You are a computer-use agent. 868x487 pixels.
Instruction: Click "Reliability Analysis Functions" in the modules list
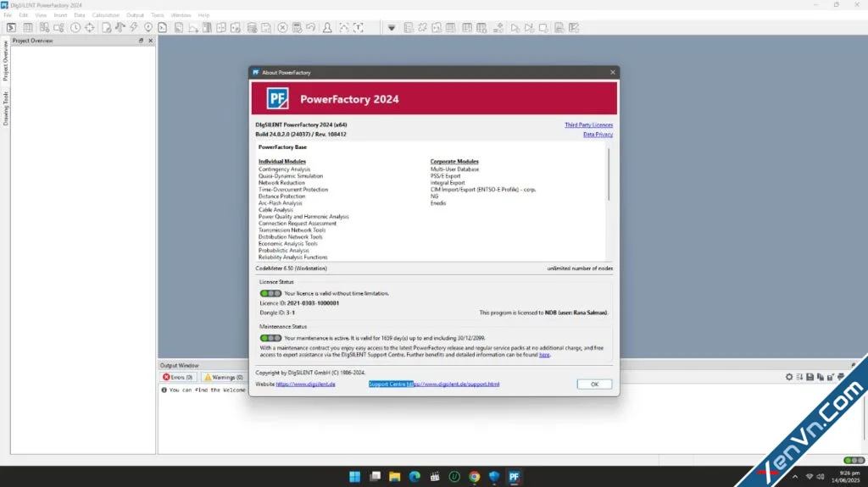pyautogui.click(x=292, y=257)
